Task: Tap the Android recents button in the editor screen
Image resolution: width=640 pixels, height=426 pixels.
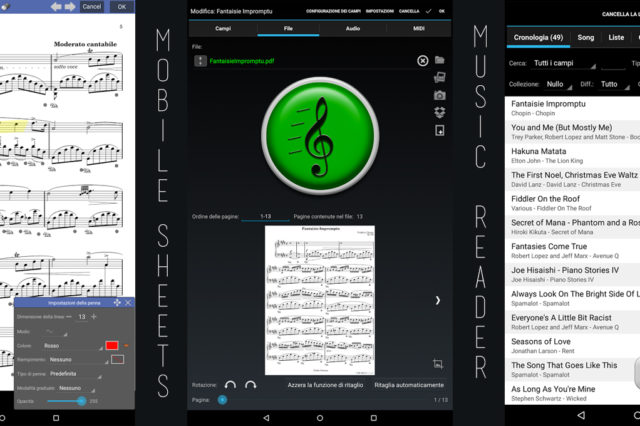Action: (x=373, y=418)
